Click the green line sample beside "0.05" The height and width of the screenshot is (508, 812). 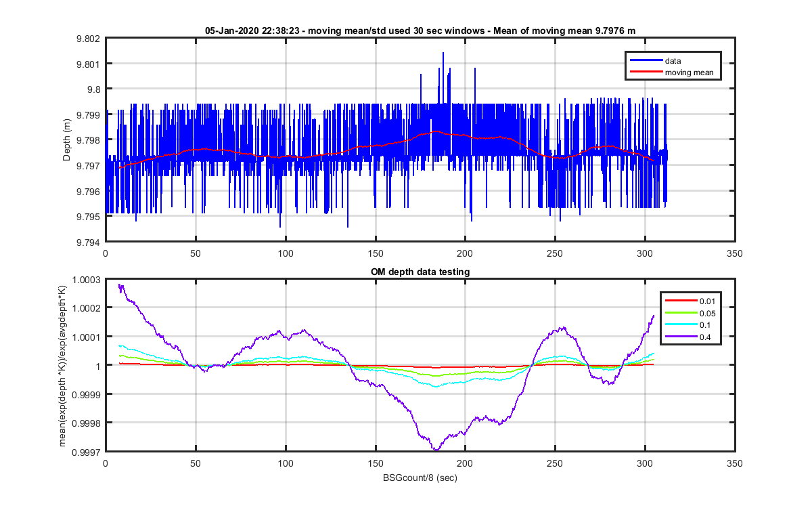click(681, 313)
